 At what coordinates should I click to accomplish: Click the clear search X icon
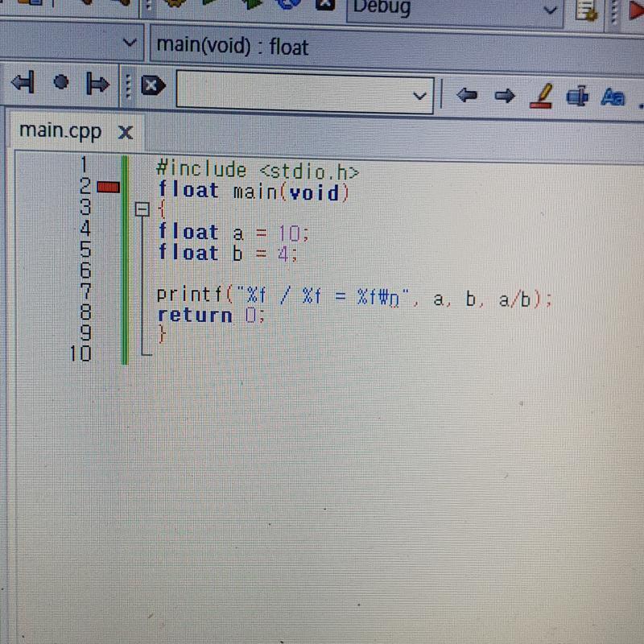click(153, 86)
